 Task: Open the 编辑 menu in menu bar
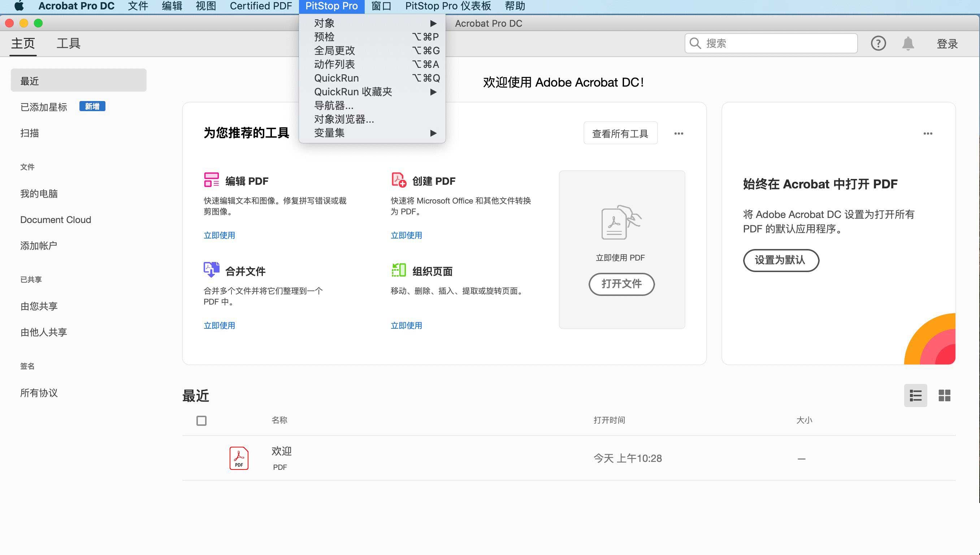[172, 6]
